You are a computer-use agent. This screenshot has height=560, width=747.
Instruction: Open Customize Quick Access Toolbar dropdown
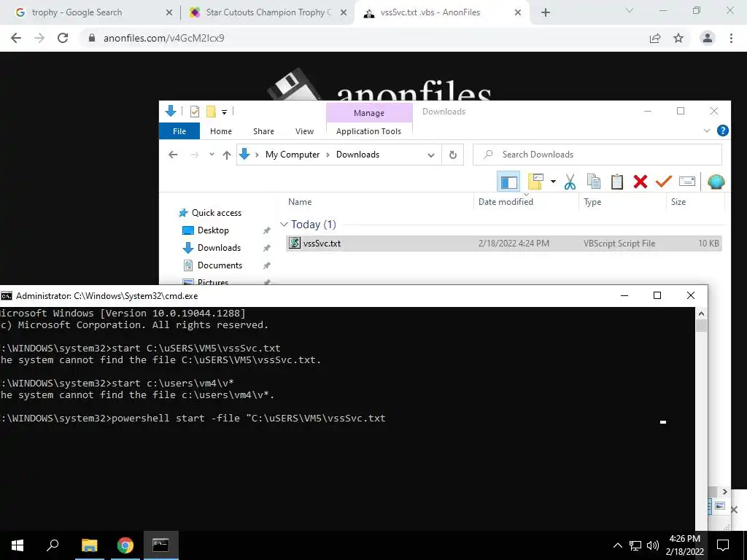(x=224, y=112)
